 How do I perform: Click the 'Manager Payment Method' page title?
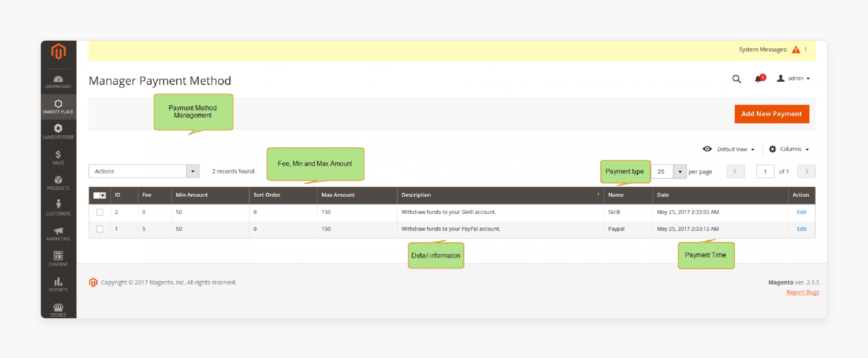(160, 81)
